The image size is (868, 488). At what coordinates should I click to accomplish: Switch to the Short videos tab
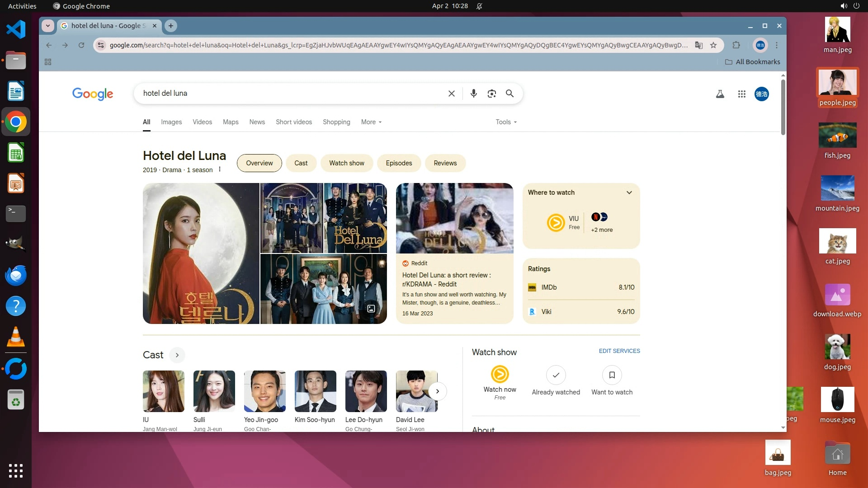(x=294, y=122)
